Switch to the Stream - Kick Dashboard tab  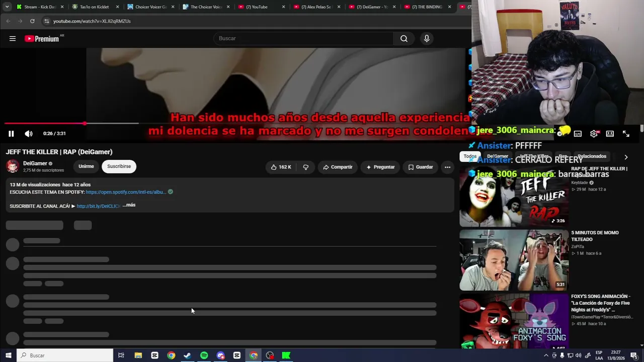click(40, 7)
